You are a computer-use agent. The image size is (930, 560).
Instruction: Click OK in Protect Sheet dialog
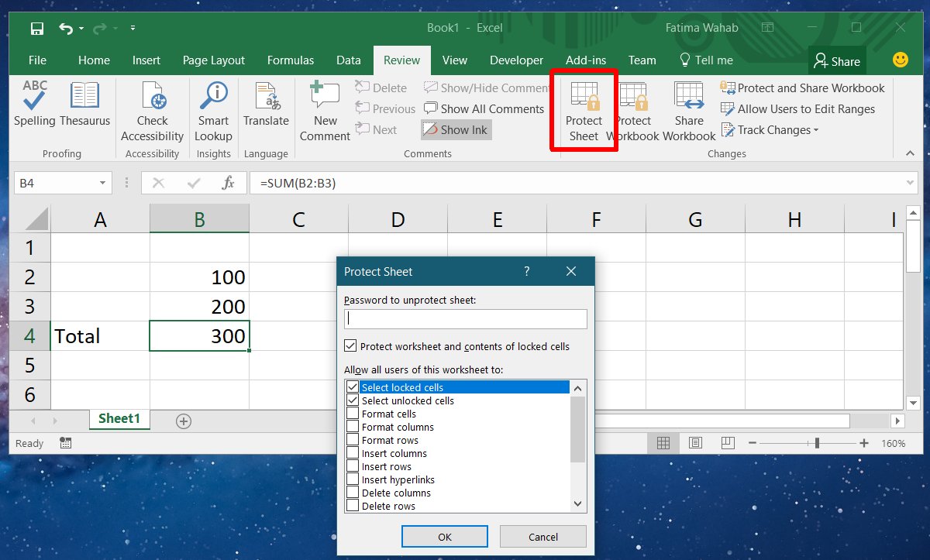(445, 536)
